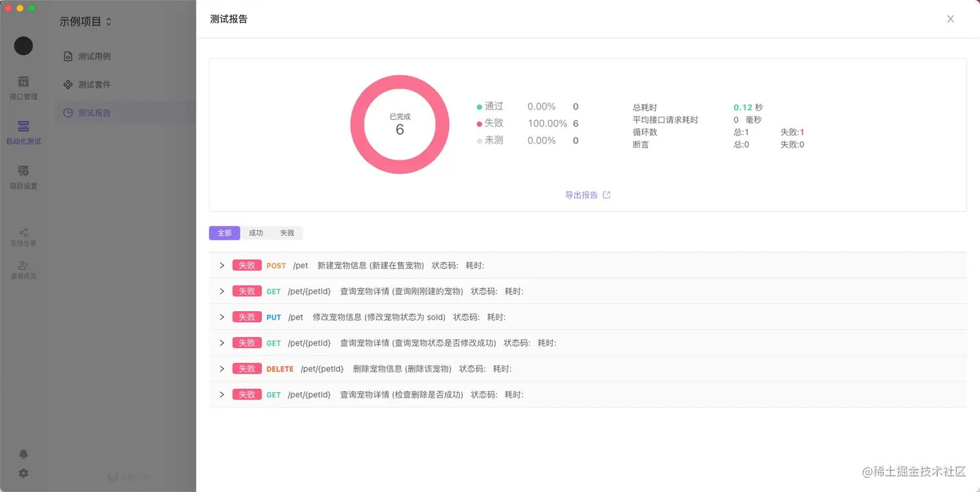The height and width of the screenshot is (492, 980).
Task: Expand the POST /pet failed test result
Action: [222, 265]
